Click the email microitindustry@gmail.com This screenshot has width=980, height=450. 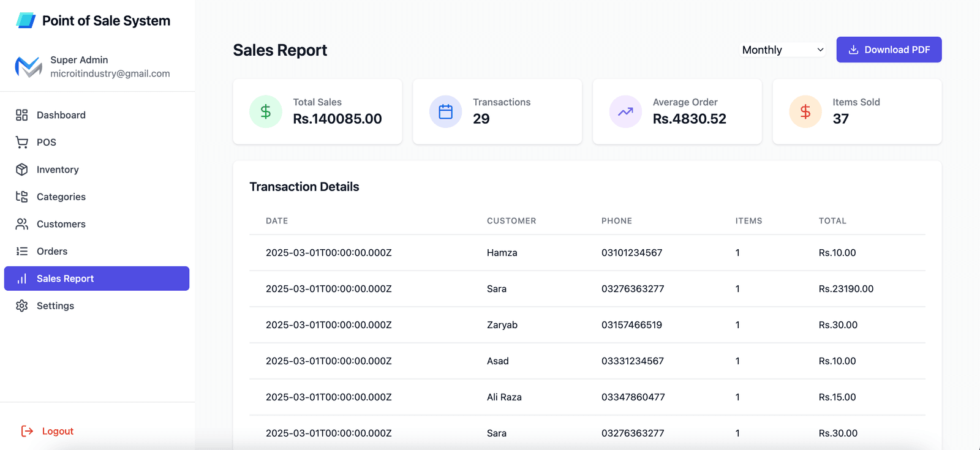click(110, 73)
